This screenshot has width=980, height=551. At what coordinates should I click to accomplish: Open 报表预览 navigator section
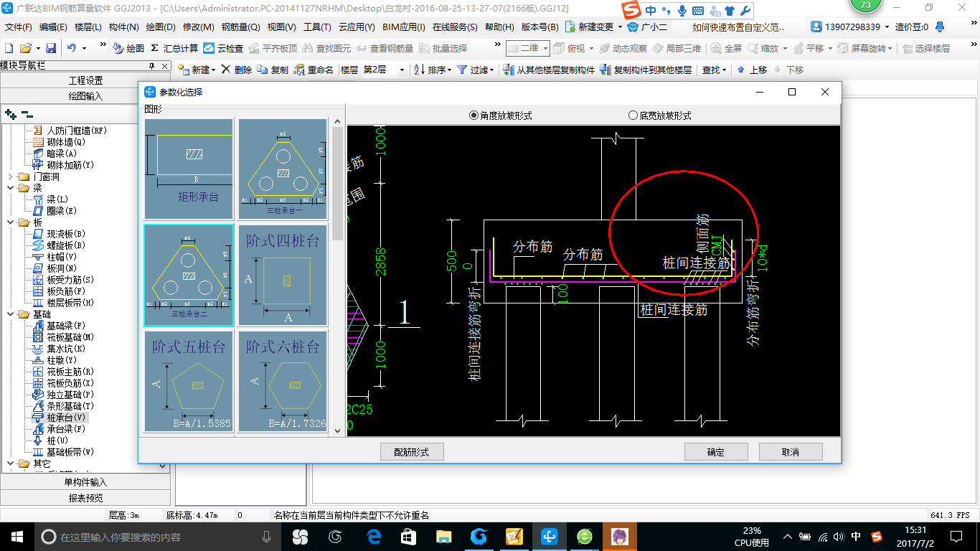85,497
